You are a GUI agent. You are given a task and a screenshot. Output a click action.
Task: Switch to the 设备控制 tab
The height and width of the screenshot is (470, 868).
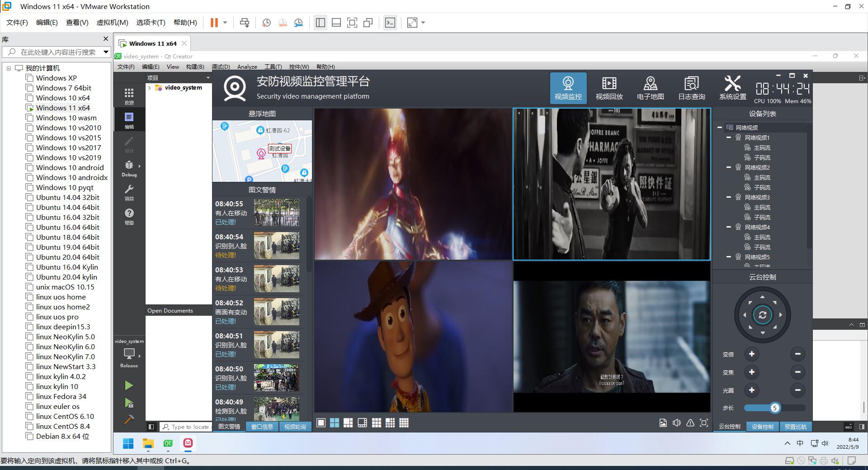(763, 427)
